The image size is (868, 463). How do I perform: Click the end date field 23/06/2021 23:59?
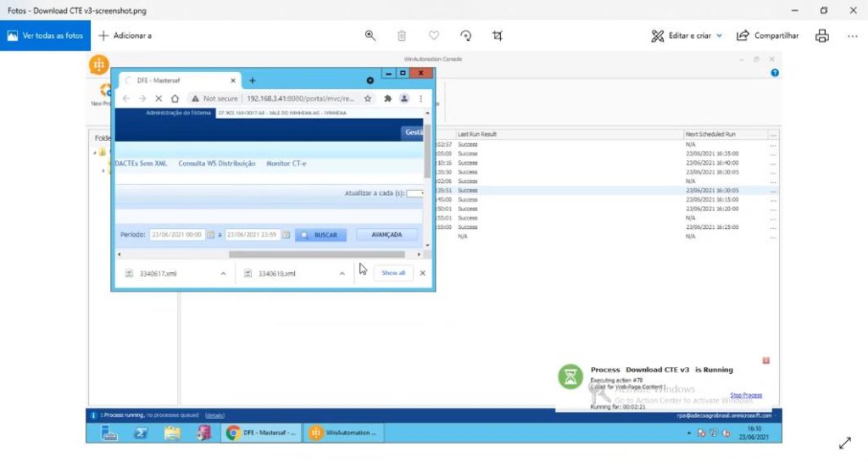coord(253,235)
